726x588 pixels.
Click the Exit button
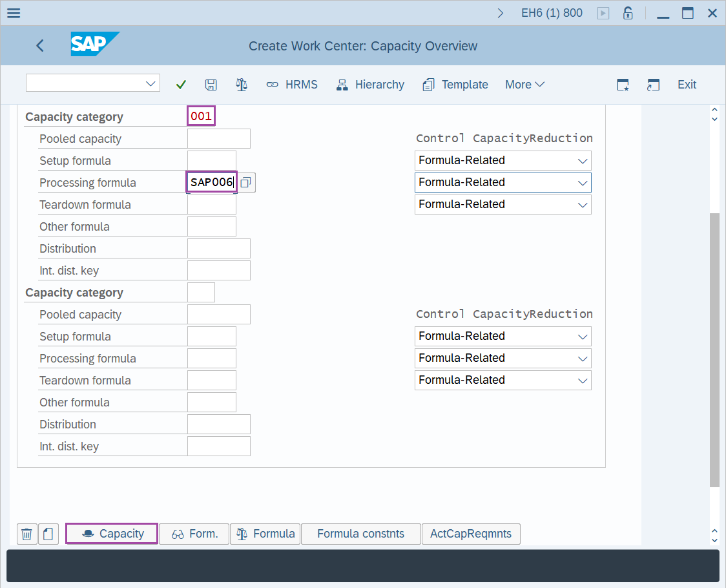pyautogui.click(x=687, y=85)
